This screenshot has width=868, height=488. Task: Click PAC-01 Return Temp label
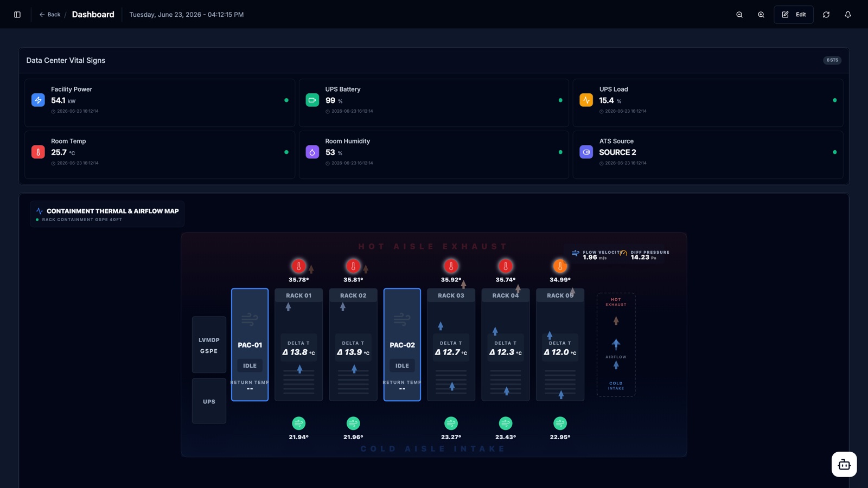pos(250,382)
